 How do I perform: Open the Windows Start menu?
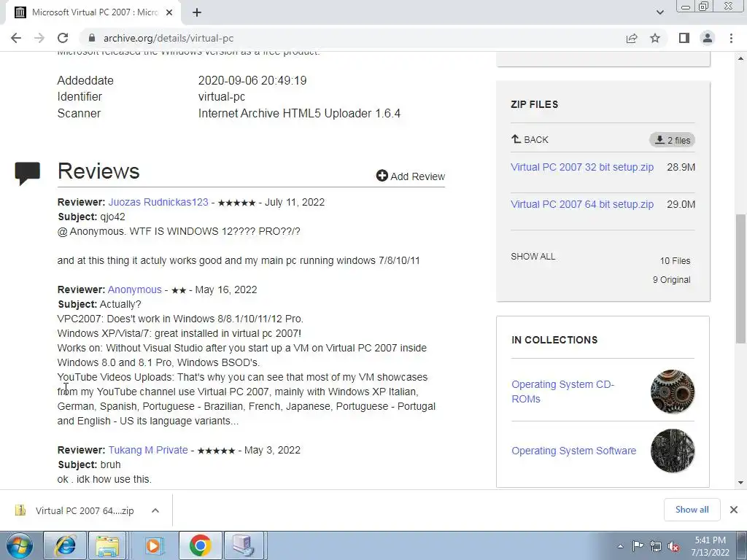(20, 545)
